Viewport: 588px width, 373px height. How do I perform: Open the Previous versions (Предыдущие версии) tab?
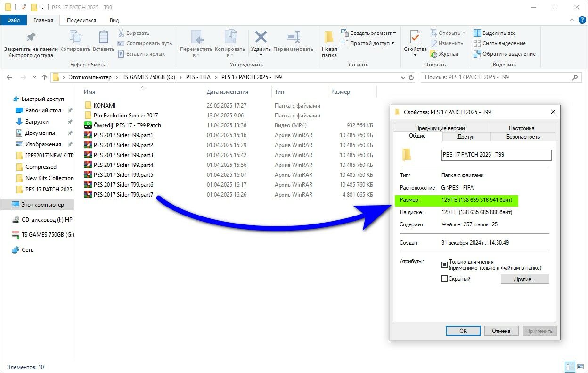440,128
